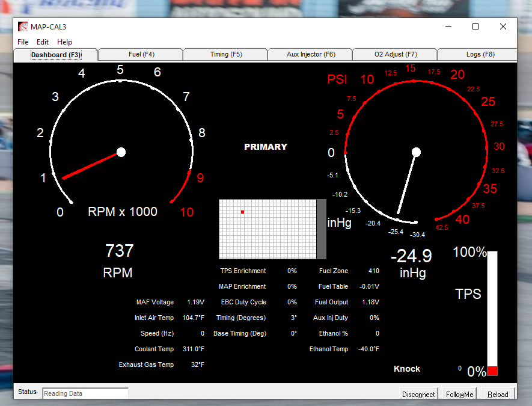532x406 pixels.
Task: Click the boost PSI gauge center hub
Action: [415, 152]
